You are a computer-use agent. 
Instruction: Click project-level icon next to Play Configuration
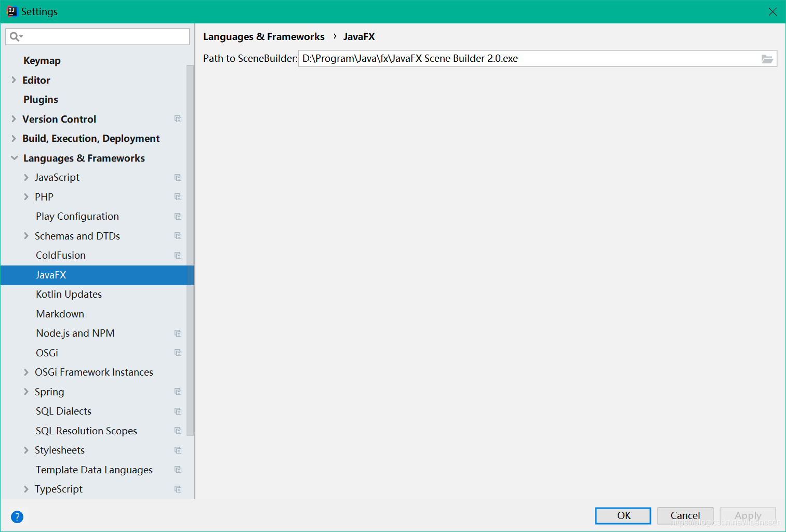coord(178,217)
